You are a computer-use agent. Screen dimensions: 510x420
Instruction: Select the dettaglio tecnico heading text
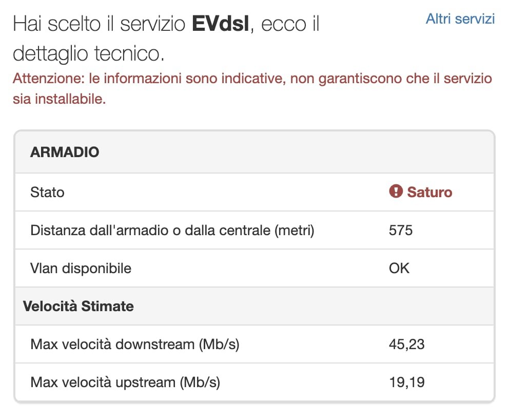(88, 53)
